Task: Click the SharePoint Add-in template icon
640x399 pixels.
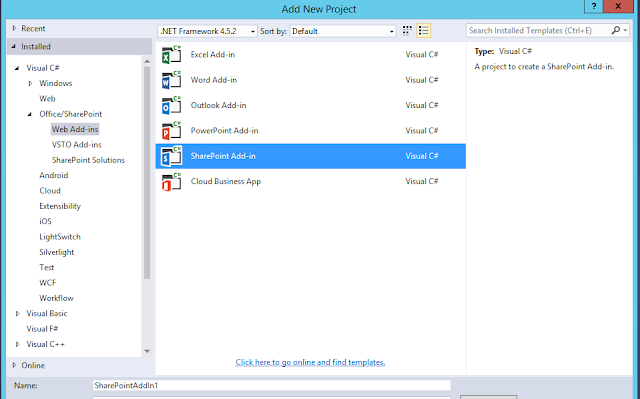Action: point(171,156)
